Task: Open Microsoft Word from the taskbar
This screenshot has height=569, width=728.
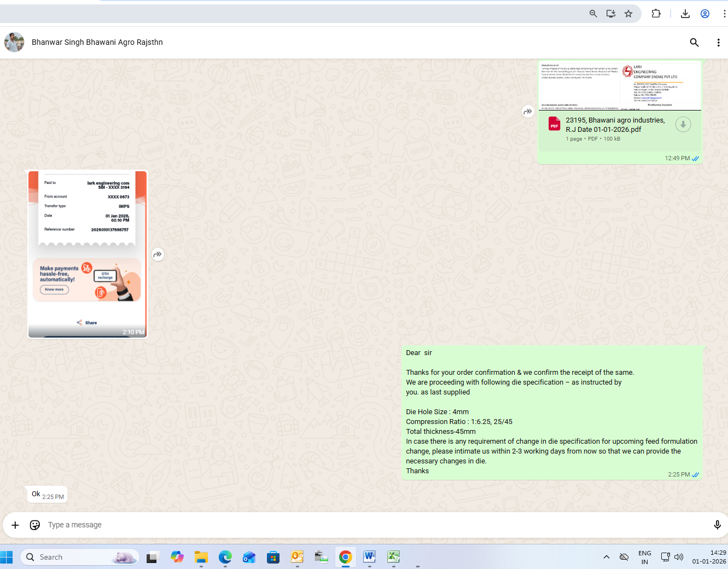Action: [x=369, y=557]
